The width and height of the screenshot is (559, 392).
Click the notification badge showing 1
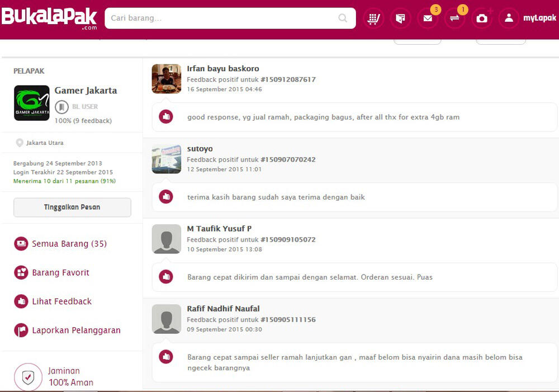(463, 10)
